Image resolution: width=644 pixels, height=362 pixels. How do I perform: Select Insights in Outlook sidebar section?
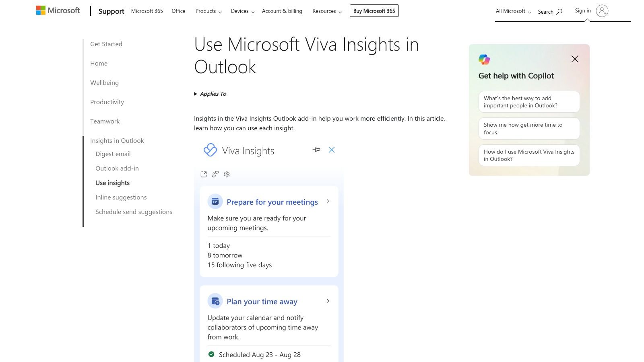tap(117, 141)
